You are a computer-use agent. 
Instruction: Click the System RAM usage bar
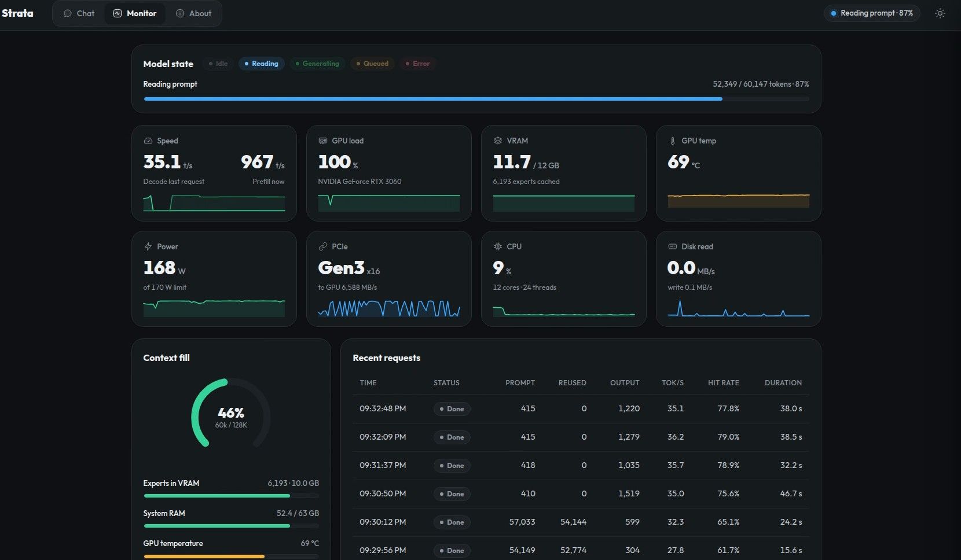click(x=231, y=526)
